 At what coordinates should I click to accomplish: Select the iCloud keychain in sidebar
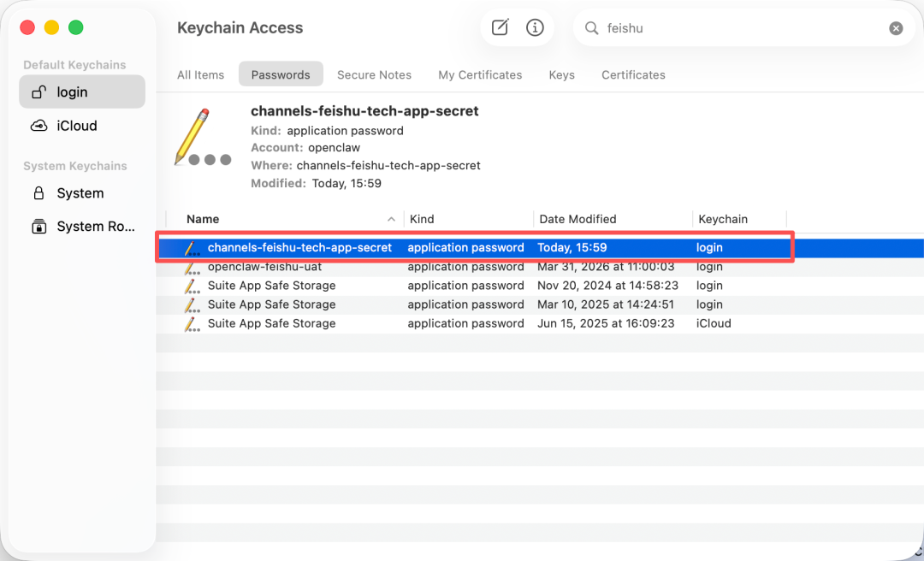coord(76,126)
